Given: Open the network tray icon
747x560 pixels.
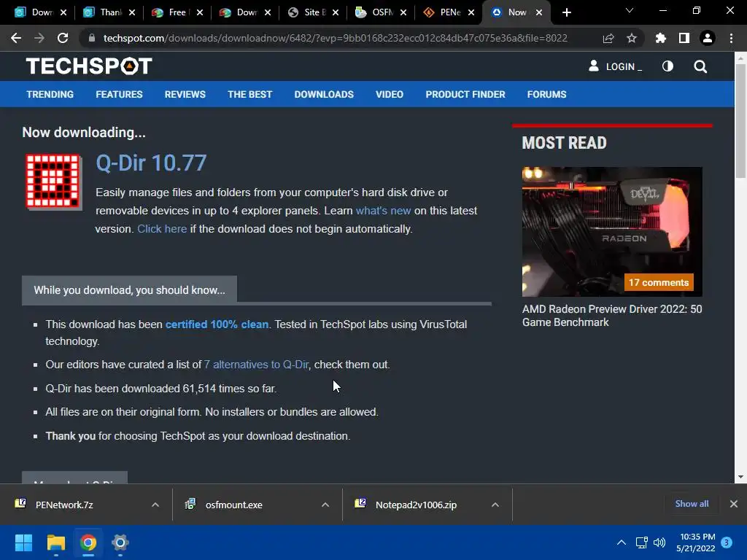Looking at the screenshot, I should (x=641, y=542).
